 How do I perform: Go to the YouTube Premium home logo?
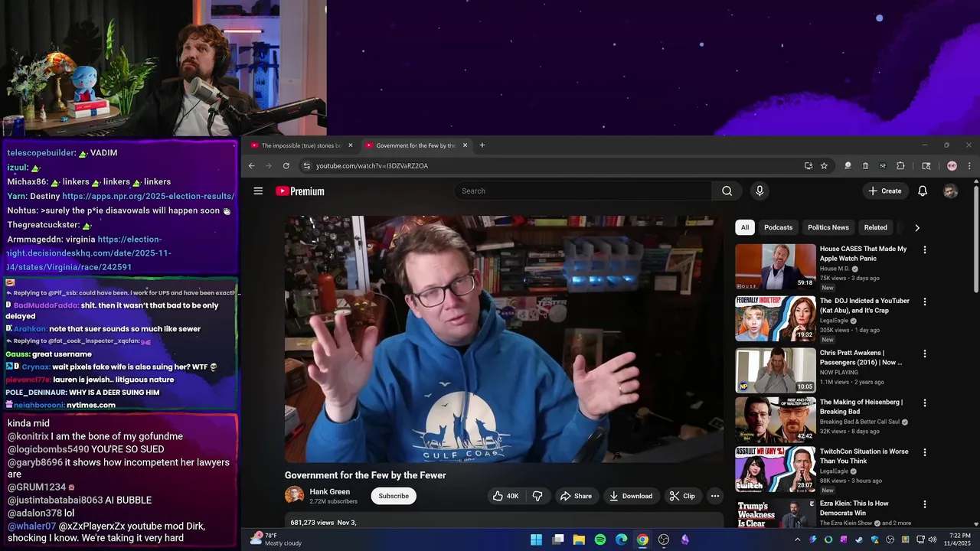click(x=300, y=191)
